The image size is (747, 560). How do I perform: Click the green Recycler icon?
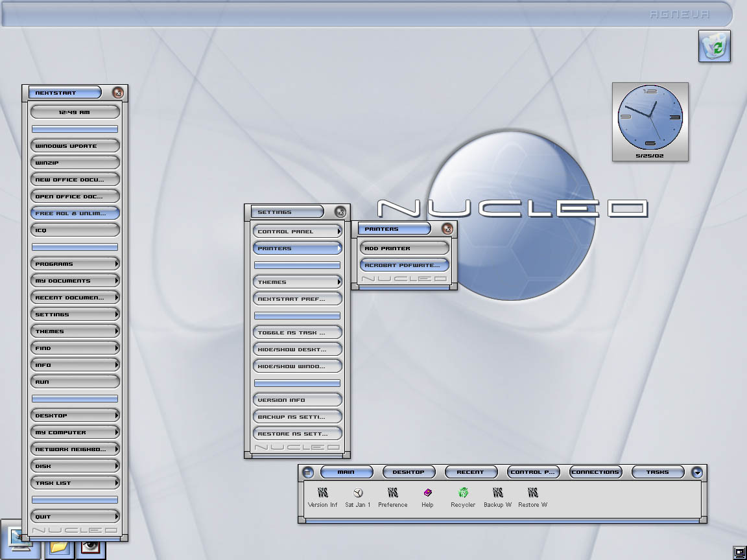[x=463, y=494]
